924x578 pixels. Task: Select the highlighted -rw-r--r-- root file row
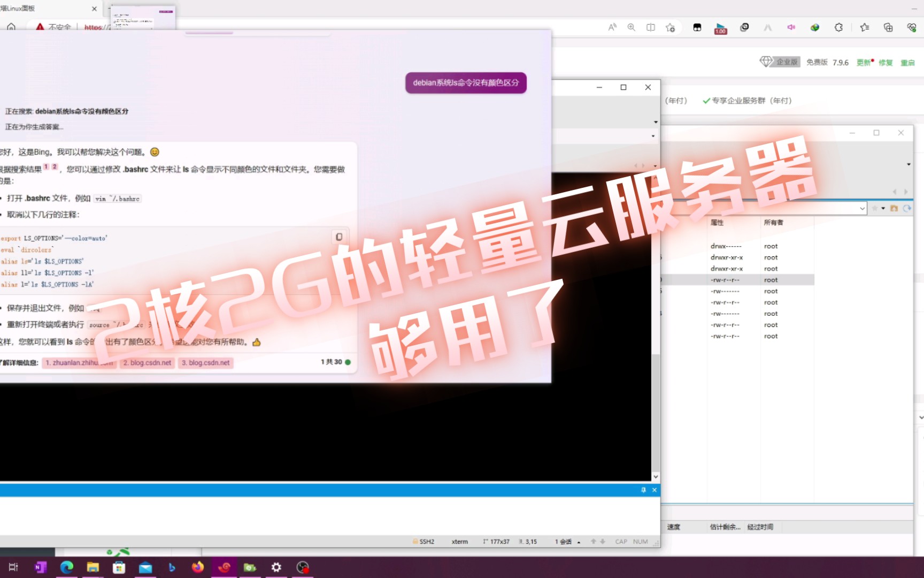pyautogui.click(x=737, y=280)
